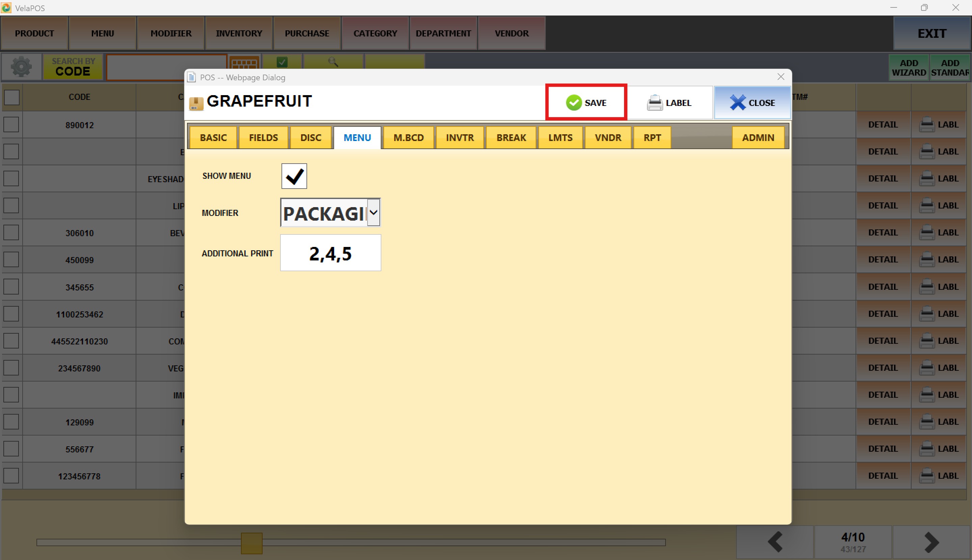Go to next page with right arrow

[931, 542]
